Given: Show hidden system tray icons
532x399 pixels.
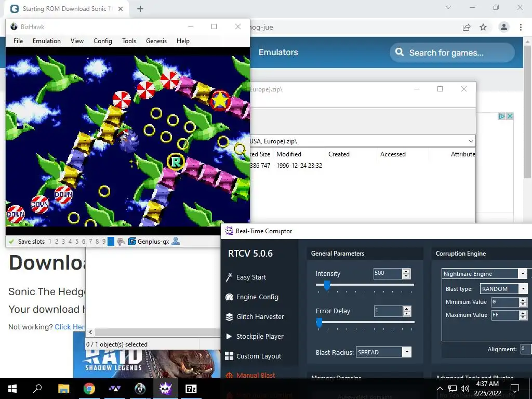Looking at the screenshot, I should (440, 389).
